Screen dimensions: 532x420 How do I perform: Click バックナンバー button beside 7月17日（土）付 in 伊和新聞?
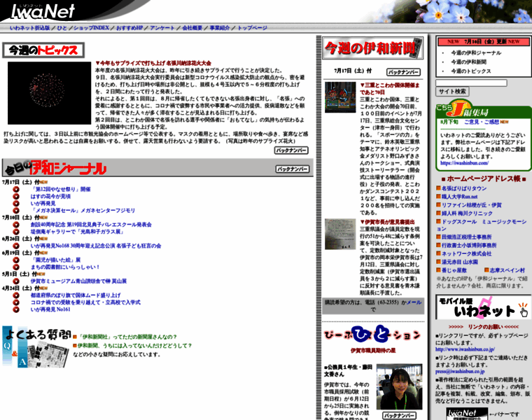click(404, 72)
